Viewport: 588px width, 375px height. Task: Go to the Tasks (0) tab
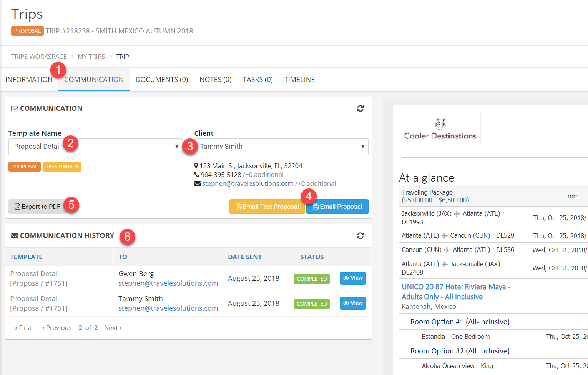[x=258, y=80]
